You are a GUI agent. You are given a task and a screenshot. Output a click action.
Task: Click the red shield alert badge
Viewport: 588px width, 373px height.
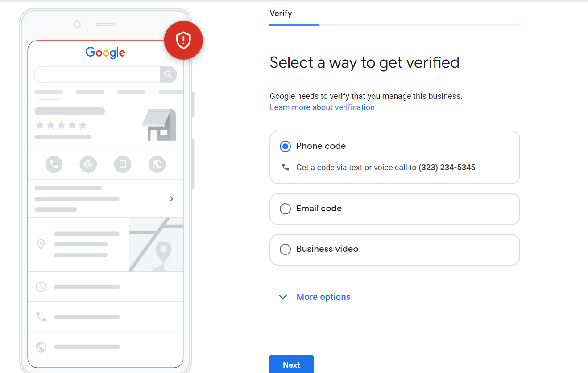tap(183, 41)
